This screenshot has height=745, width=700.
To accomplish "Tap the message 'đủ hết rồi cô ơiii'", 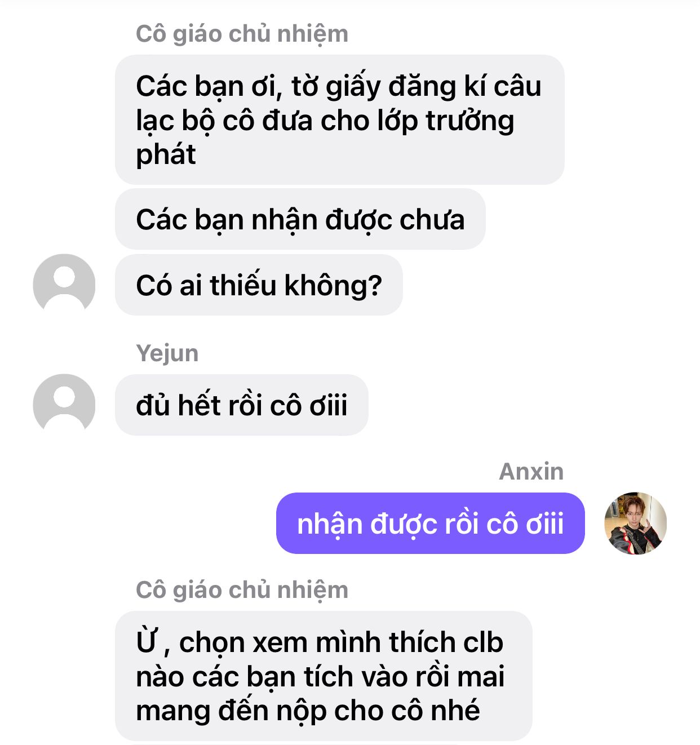I will [241, 405].
